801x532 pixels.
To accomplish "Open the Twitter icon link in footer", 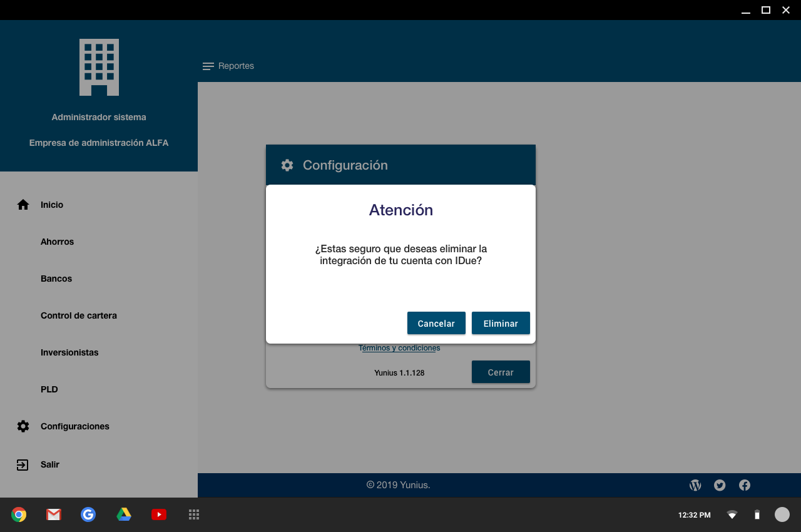I will (x=720, y=485).
